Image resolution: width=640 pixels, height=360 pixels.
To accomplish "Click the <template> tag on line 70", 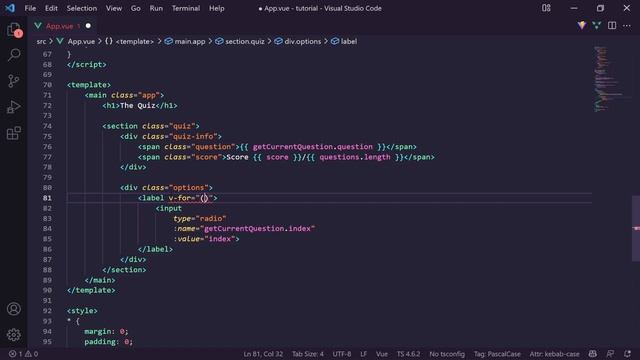I will (x=89, y=85).
